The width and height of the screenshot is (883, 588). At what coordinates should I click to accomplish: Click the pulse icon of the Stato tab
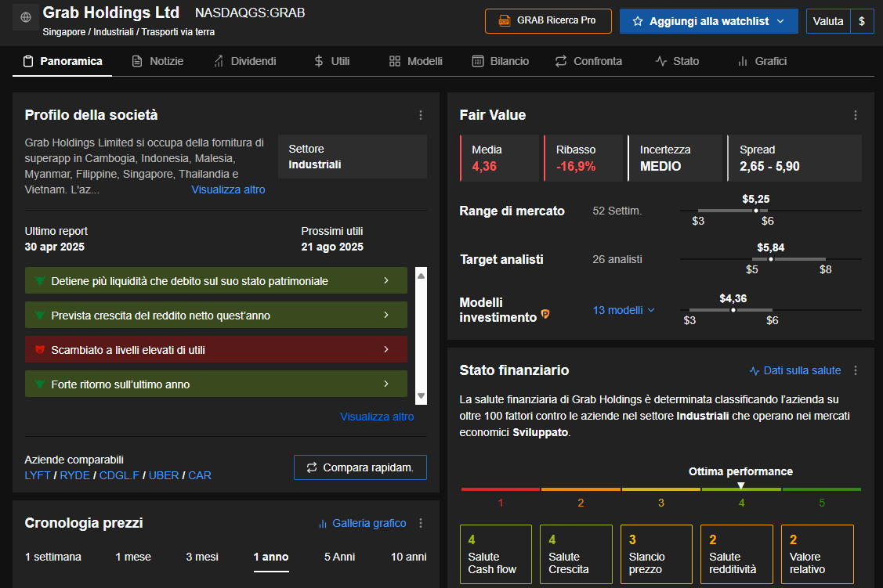point(661,61)
